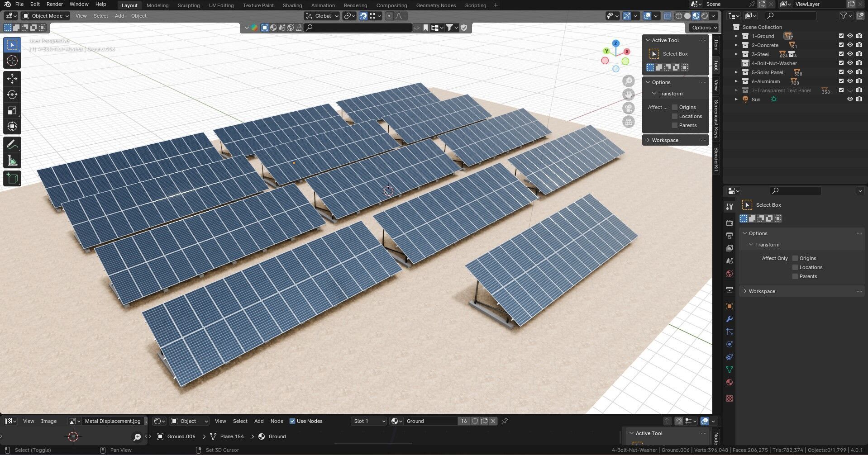Switch to wireframe viewport shading
The image size is (868, 455).
679,16
